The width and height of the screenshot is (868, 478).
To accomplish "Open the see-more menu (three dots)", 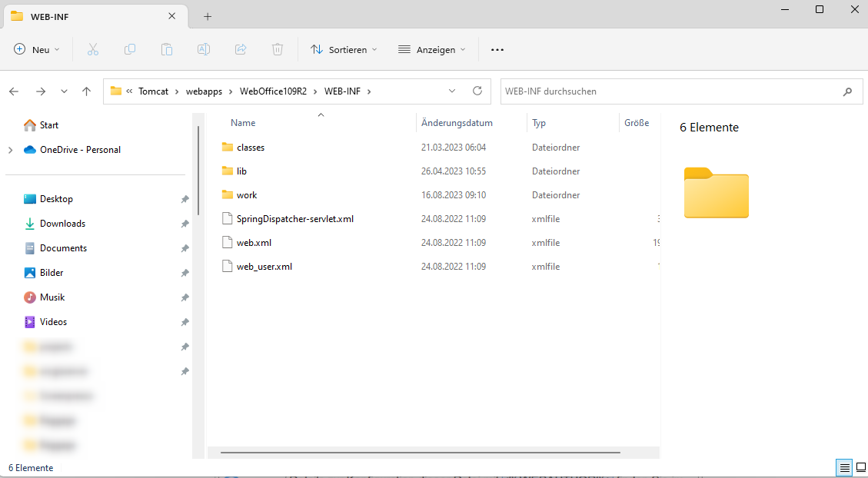I will (x=497, y=48).
